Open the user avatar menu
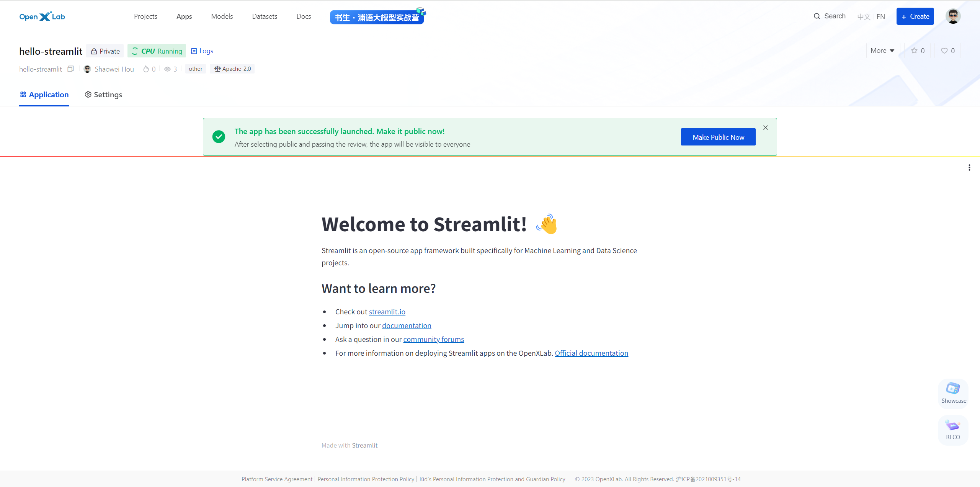The width and height of the screenshot is (980, 487). (x=953, y=16)
